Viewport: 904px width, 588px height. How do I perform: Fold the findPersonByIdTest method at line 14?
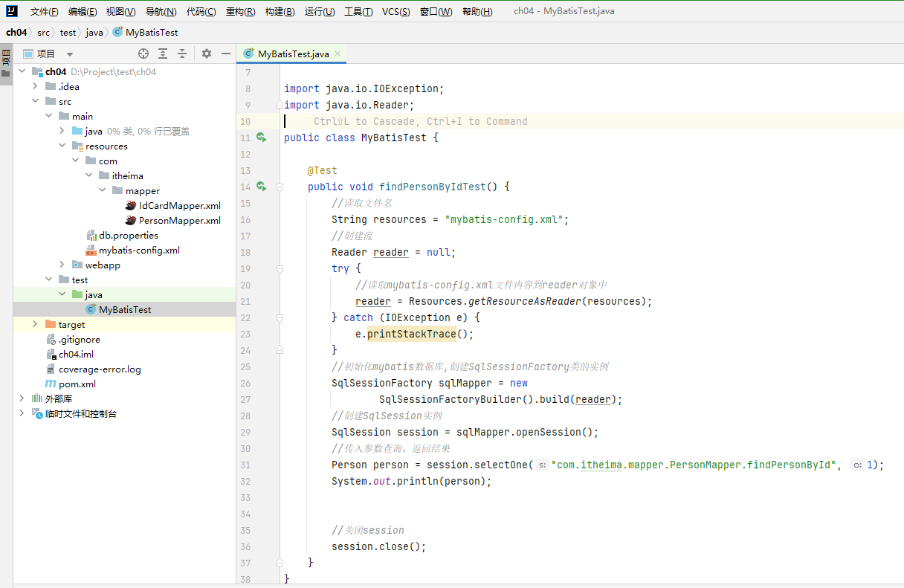pyautogui.click(x=280, y=187)
